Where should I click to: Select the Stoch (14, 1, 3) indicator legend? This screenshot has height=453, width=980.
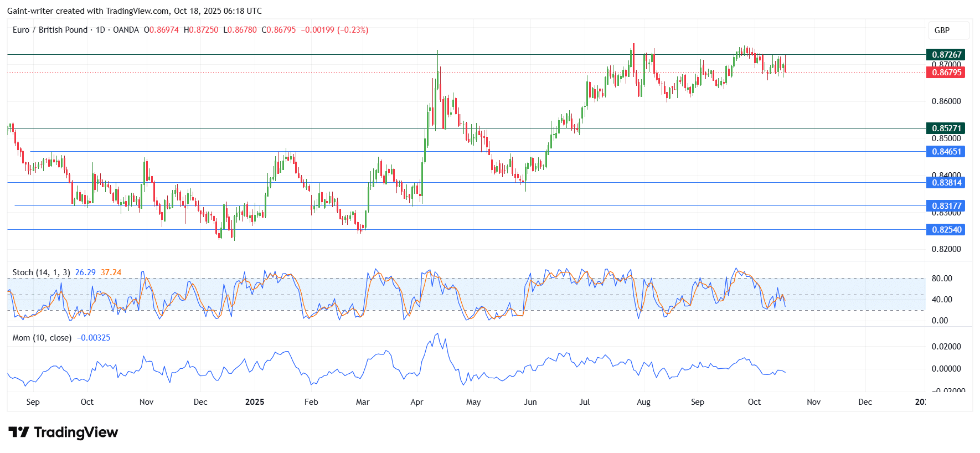pos(41,272)
